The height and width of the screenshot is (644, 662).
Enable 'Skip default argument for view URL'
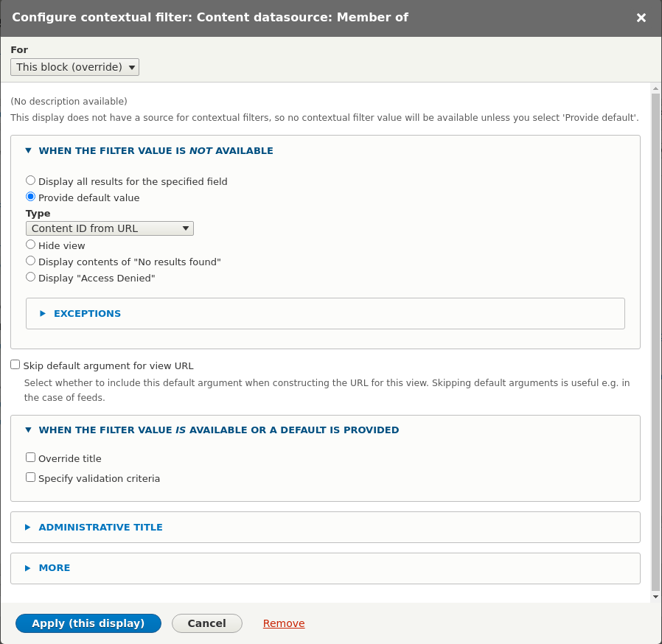tap(15, 364)
